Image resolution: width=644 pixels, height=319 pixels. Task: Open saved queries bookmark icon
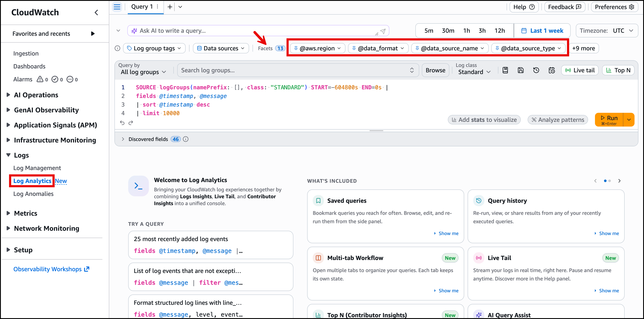pyautogui.click(x=505, y=70)
